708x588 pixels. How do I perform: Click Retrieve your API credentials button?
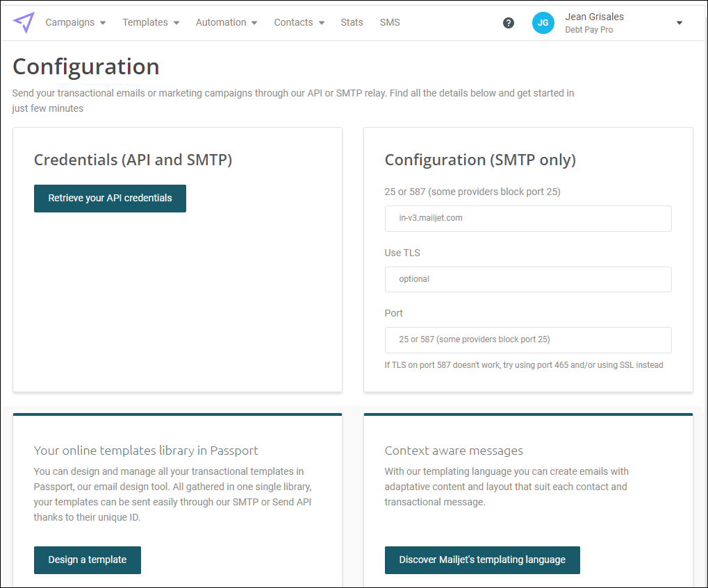point(110,198)
